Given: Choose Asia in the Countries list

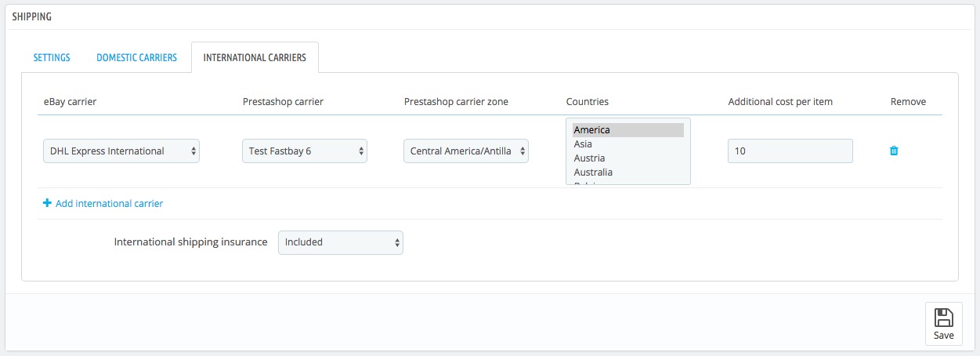Looking at the screenshot, I should (x=627, y=144).
